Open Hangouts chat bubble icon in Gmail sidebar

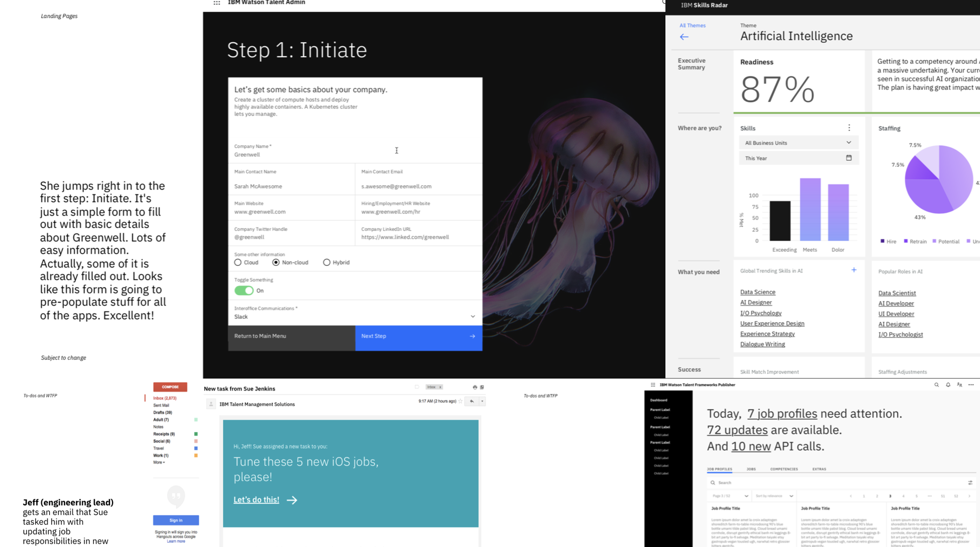(176, 496)
